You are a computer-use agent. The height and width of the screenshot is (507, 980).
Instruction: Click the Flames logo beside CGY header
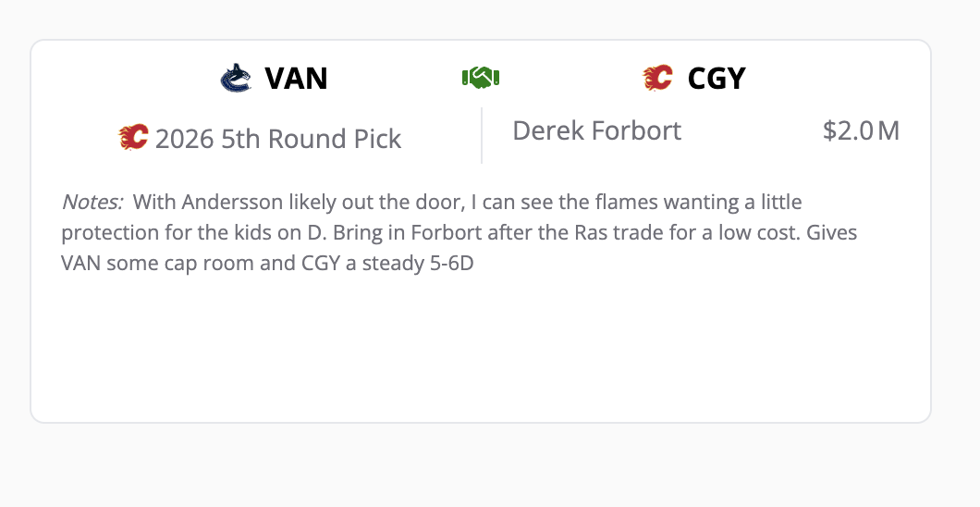[x=657, y=79]
